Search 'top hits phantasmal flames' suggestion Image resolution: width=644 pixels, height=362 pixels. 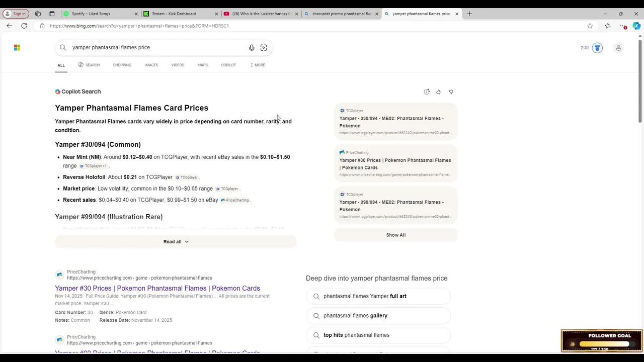378,335
